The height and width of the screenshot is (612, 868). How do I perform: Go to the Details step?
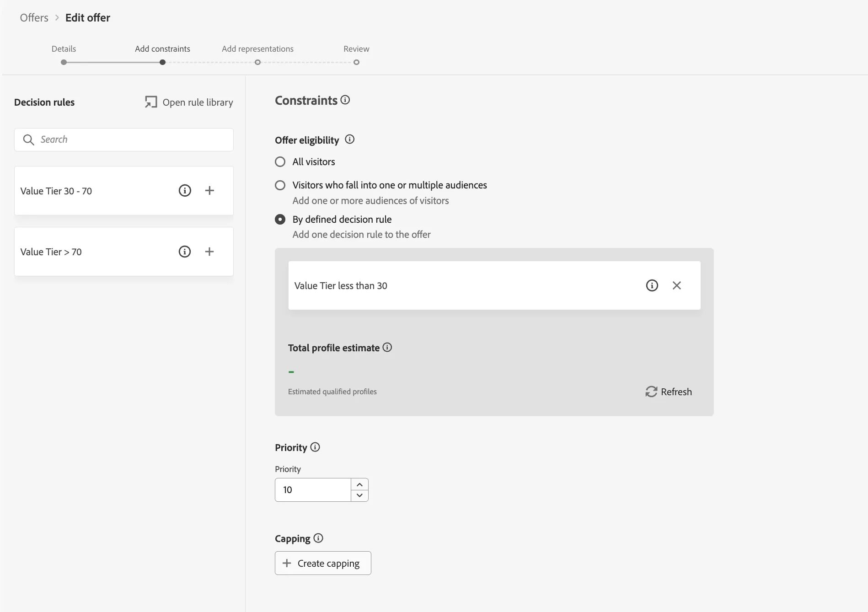[64, 54]
